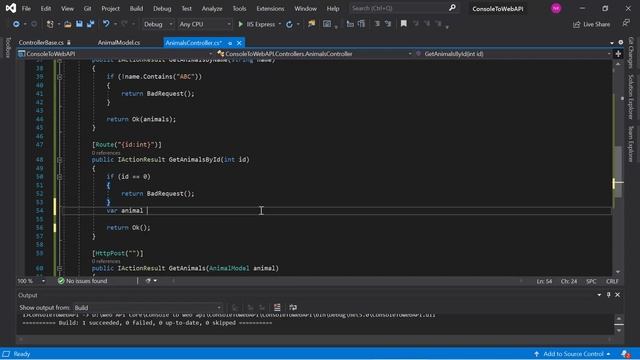The width and height of the screenshot is (640, 360).
Task: Click the Output panel horizontal scrollbar
Action: pyautogui.click(x=314, y=339)
